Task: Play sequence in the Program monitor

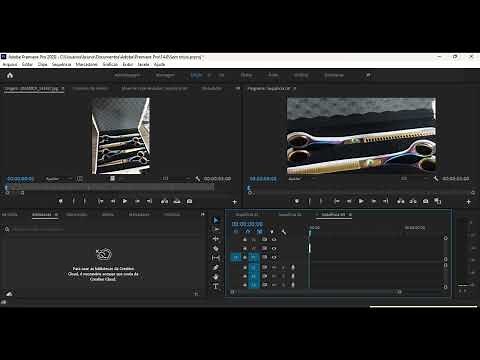Action: click(x=361, y=201)
